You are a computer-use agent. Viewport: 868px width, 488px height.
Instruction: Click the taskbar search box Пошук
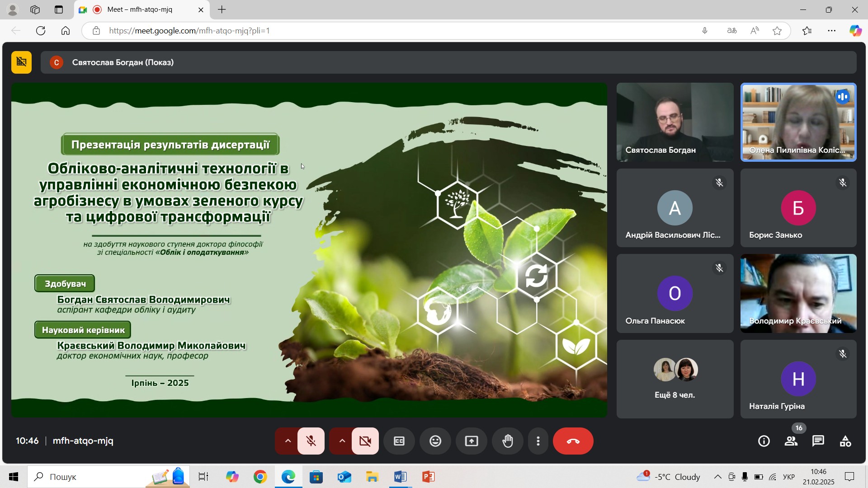click(108, 477)
